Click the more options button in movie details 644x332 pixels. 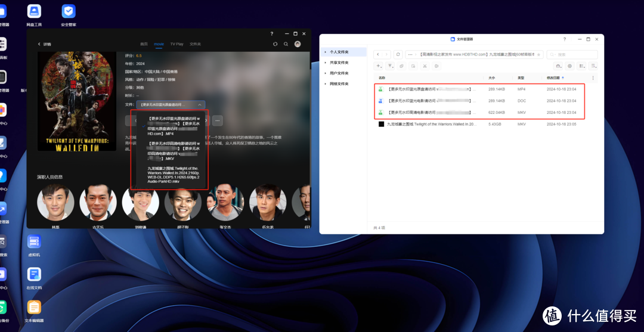click(218, 120)
